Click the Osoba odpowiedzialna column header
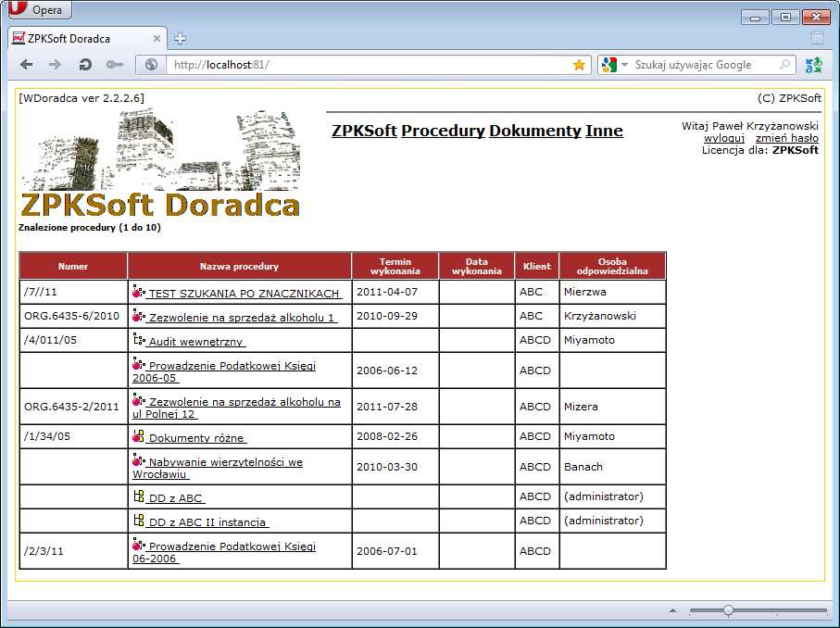 [612, 267]
